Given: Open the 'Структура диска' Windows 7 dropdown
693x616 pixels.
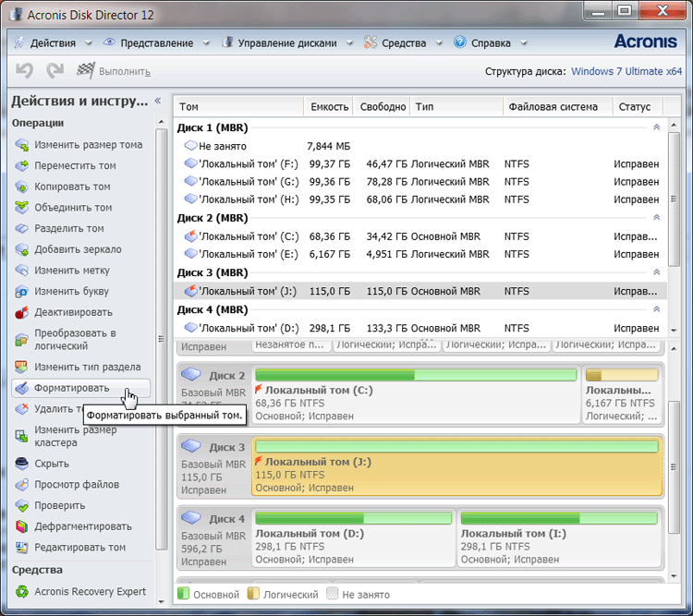Looking at the screenshot, I should pos(626,71).
